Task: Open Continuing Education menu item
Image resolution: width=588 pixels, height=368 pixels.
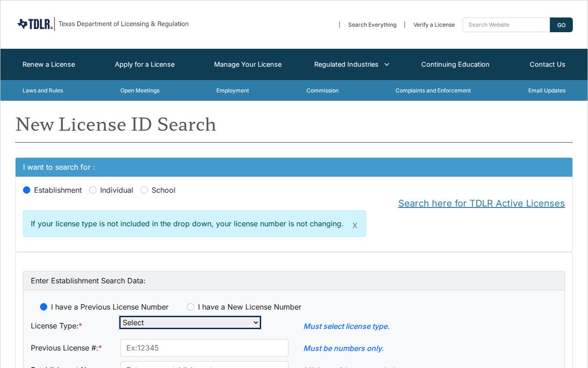Action: point(455,64)
